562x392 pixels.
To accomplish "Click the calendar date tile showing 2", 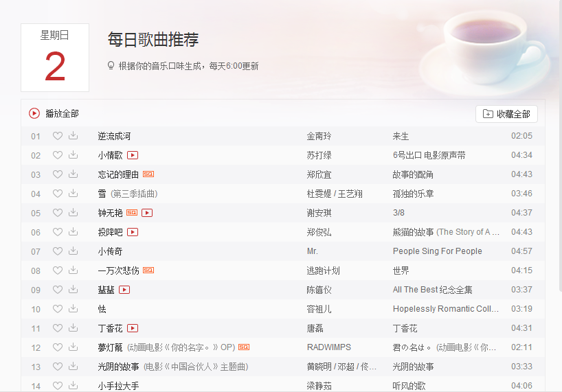I will (55, 58).
